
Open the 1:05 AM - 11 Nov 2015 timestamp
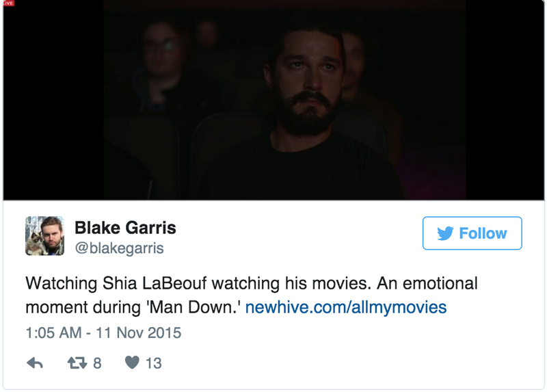[103, 332]
